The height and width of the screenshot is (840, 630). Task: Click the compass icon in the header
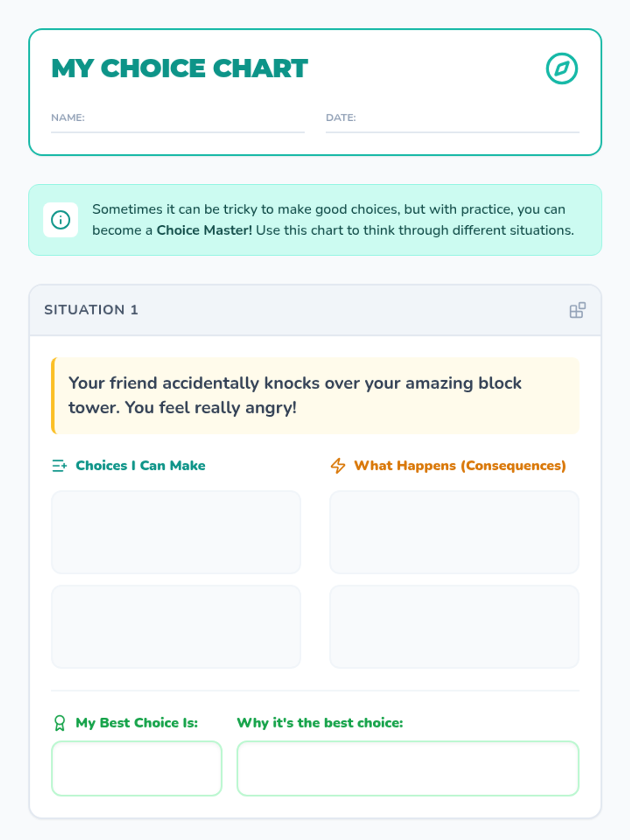[x=562, y=68]
